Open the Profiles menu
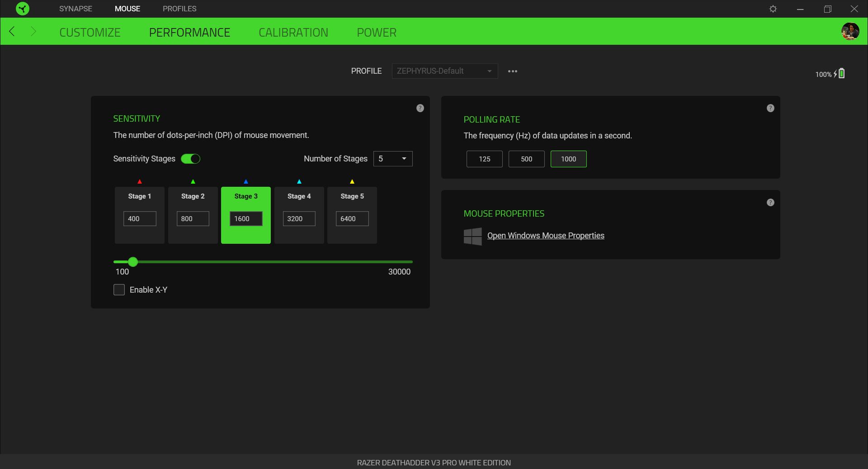Viewport: 868px width, 469px height. coord(179,9)
